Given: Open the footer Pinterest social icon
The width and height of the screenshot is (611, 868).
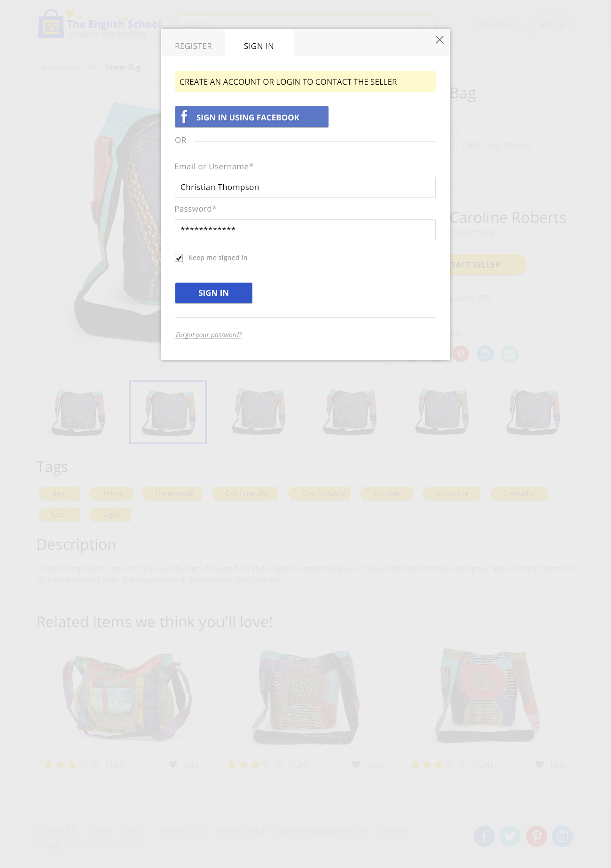Looking at the screenshot, I should pos(536,836).
